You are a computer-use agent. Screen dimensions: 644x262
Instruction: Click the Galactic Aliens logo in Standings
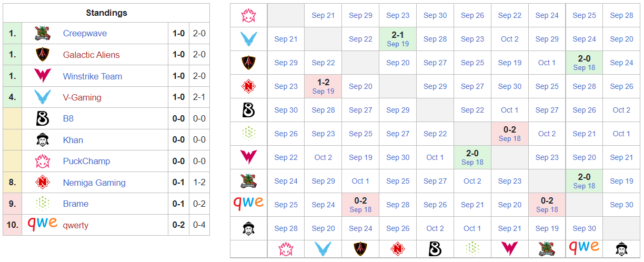pos(43,55)
